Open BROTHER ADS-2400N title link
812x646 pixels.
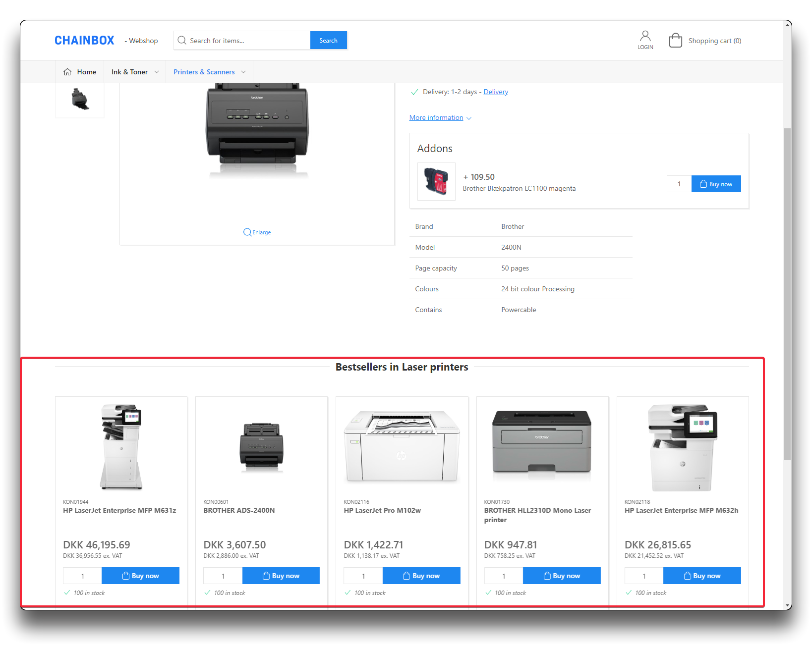239,510
